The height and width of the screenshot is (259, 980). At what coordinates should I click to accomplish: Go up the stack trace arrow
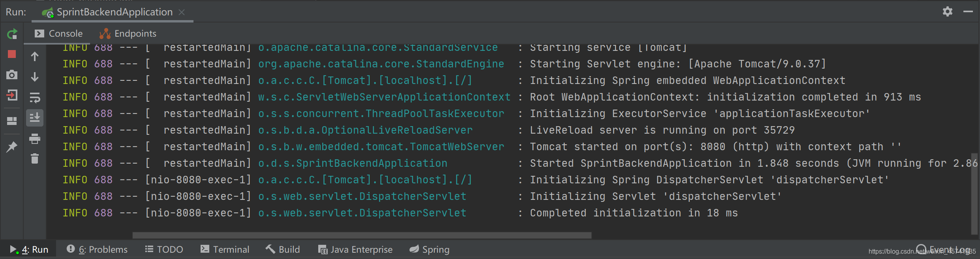[35, 56]
